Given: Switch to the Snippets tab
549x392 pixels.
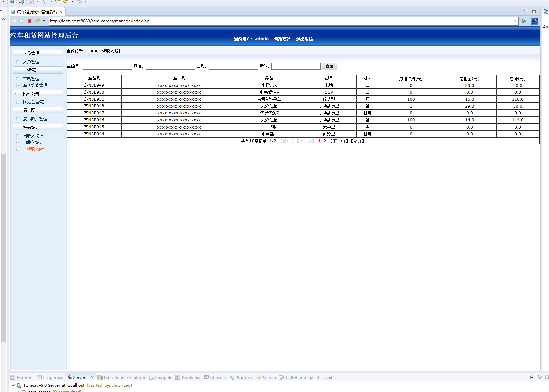Looking at the screenshot, I should click(x=161, y=377).
